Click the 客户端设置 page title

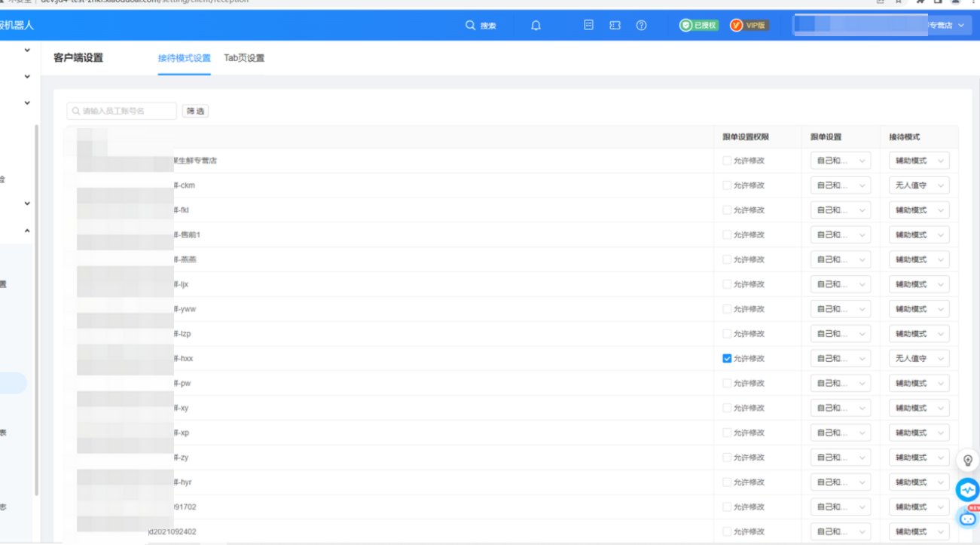pyautogui.click(x=78, y=58)
